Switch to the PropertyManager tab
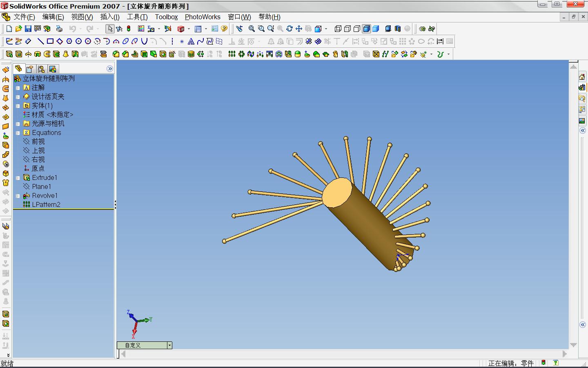 (x=30, y=69)
